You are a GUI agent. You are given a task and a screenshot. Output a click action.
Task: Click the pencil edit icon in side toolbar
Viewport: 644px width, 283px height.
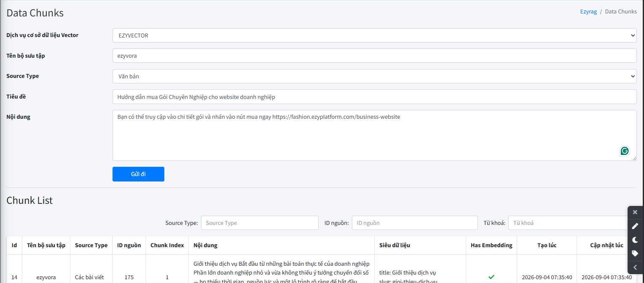click(x=635, y=226)
